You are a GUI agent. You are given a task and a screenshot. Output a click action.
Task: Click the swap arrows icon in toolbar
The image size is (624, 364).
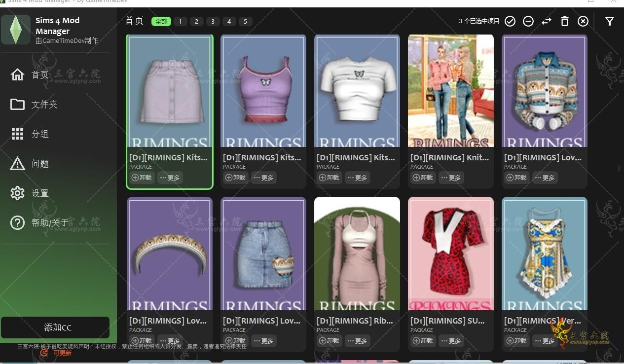(547, 21)
